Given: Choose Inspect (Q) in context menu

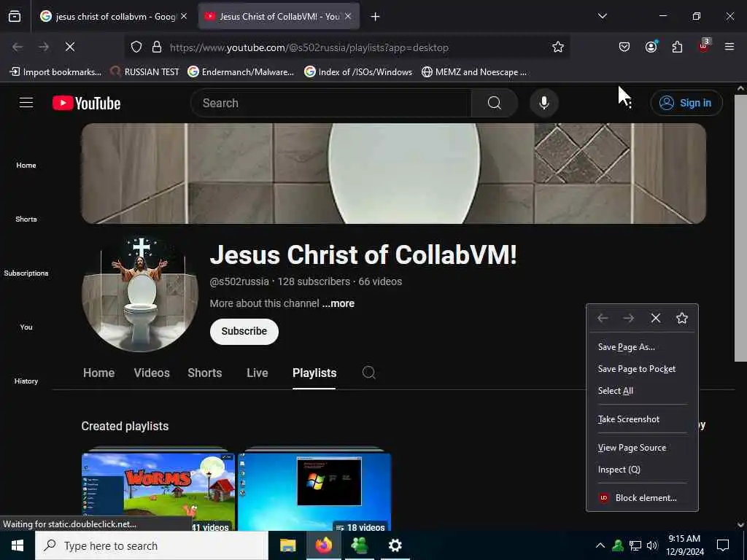Looking at the screenshot, I should (642, 470).
